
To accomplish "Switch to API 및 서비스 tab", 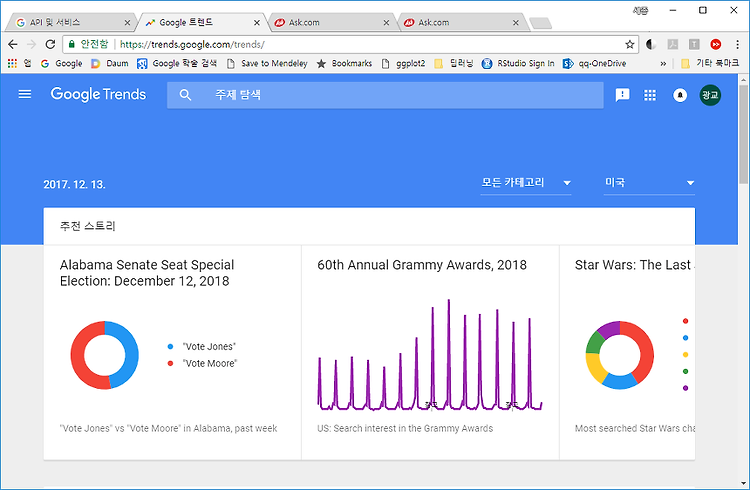I will point(72,22).
